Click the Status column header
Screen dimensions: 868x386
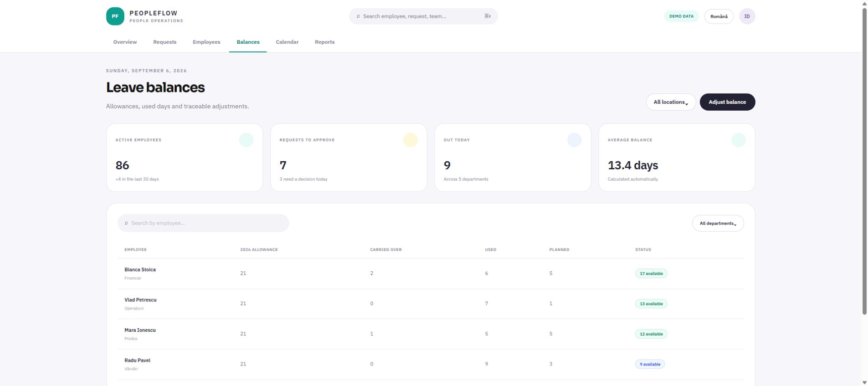[x=643, y=249]
